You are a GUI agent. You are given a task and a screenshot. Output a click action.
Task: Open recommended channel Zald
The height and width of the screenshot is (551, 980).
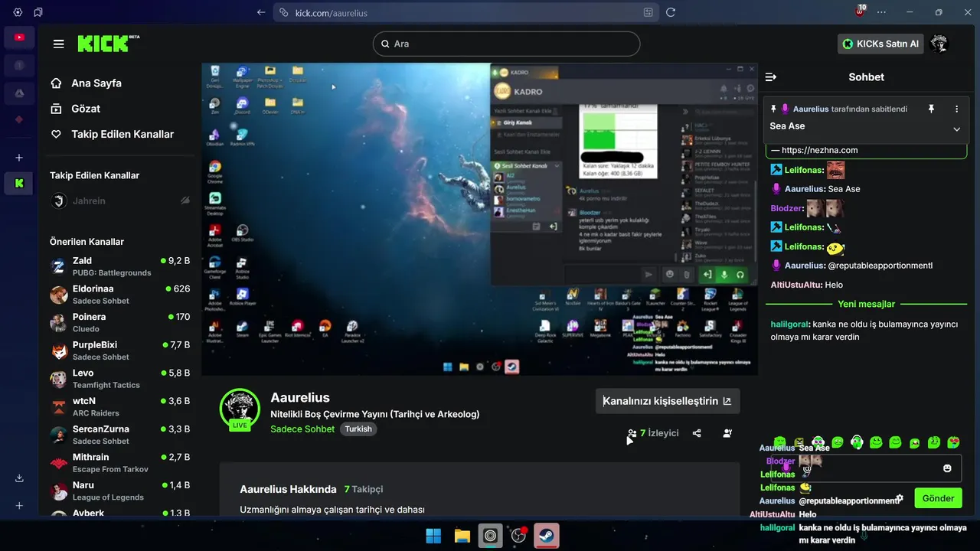[x=119, y=266]
